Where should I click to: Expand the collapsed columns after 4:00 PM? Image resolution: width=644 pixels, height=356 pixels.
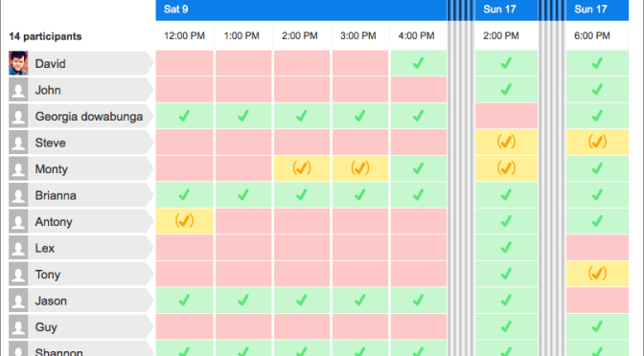click(461, 178)
